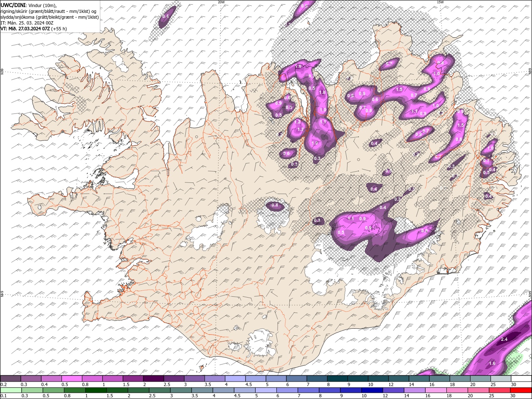
Task: Pick the 7 blue swatch in the rain legend
Action: (x=308, y=390)
